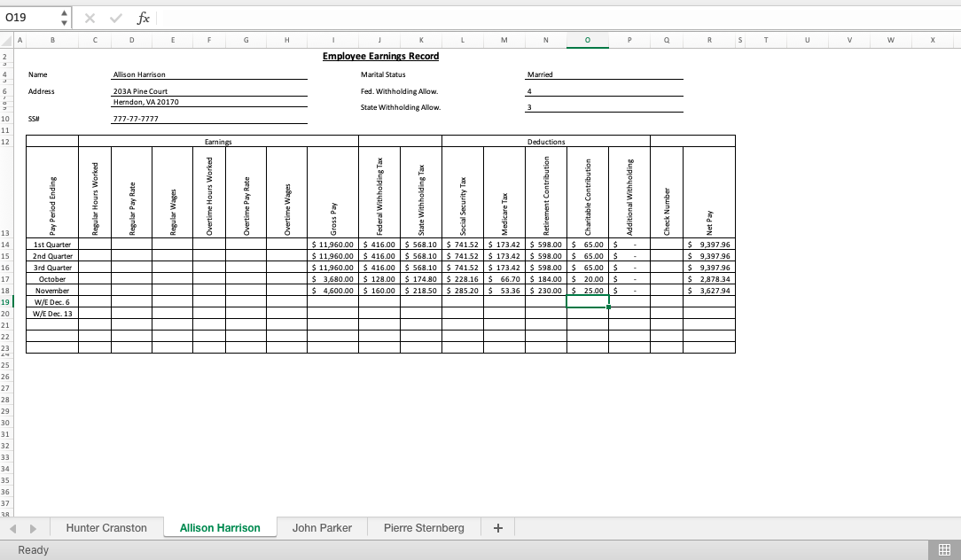Click inside the empty formula bar
This screenshot has width=961, height=560.
click(x=355, y=17)
